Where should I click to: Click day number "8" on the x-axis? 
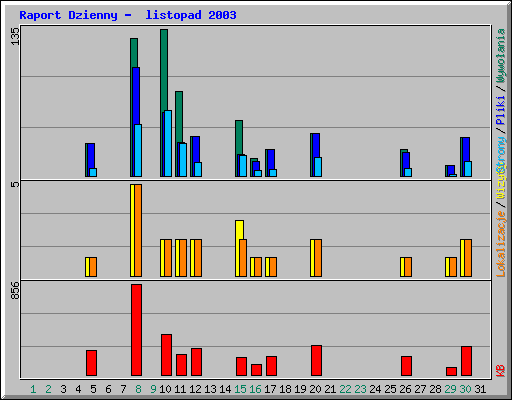(138, 389)
